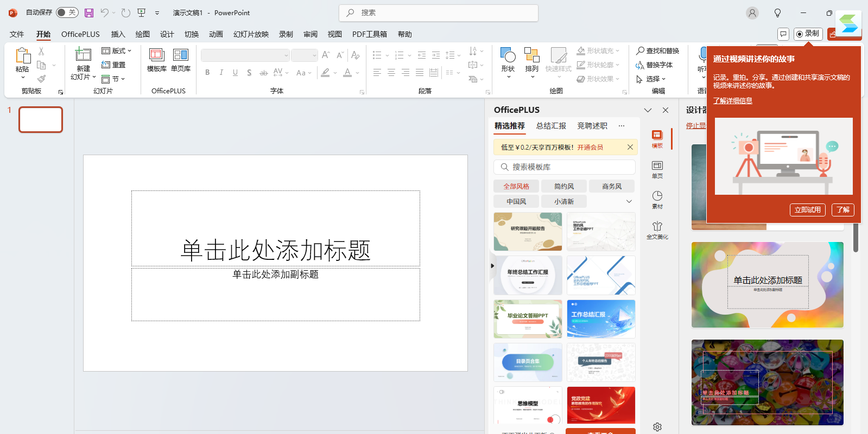Screen dimensions: 868x434
Task: Click the Shapes (形状) icon
Action: [x=508, y=55]
